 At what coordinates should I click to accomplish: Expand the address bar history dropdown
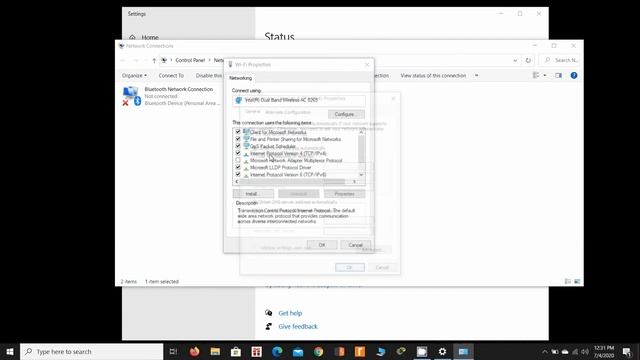tap(515, 60)
